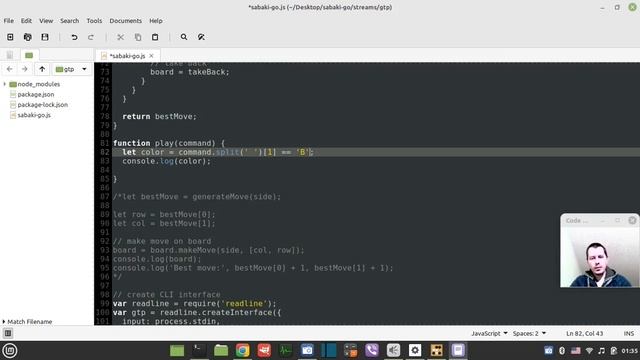
Task: Select the *sabaki-go.js document tab
Action: coord(127,56)
